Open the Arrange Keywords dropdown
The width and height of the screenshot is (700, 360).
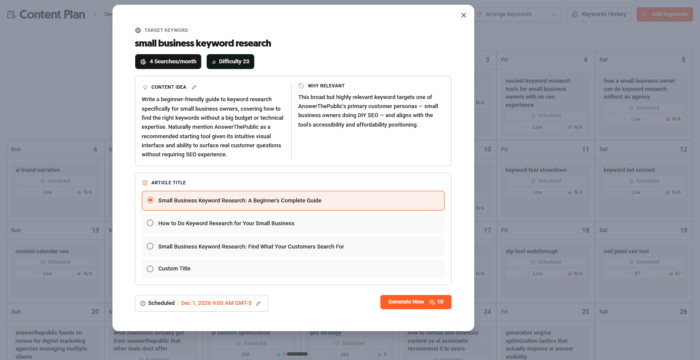(517, 14)
